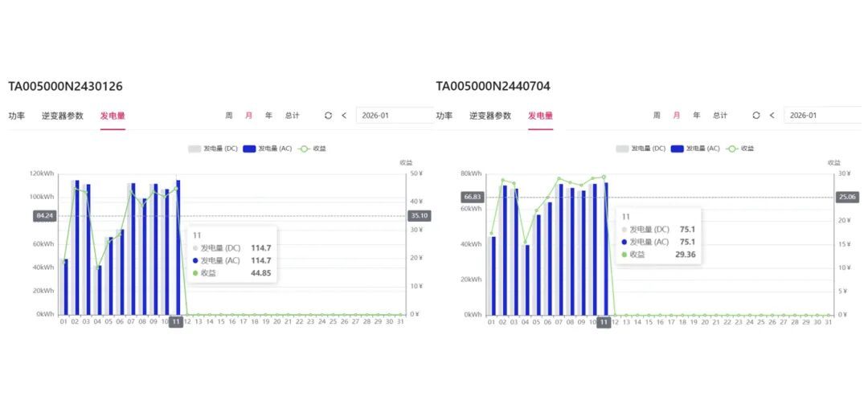This screenshot has width=868, height=408.
Task: Select 月 period in right panel
Action: (677, 116)
